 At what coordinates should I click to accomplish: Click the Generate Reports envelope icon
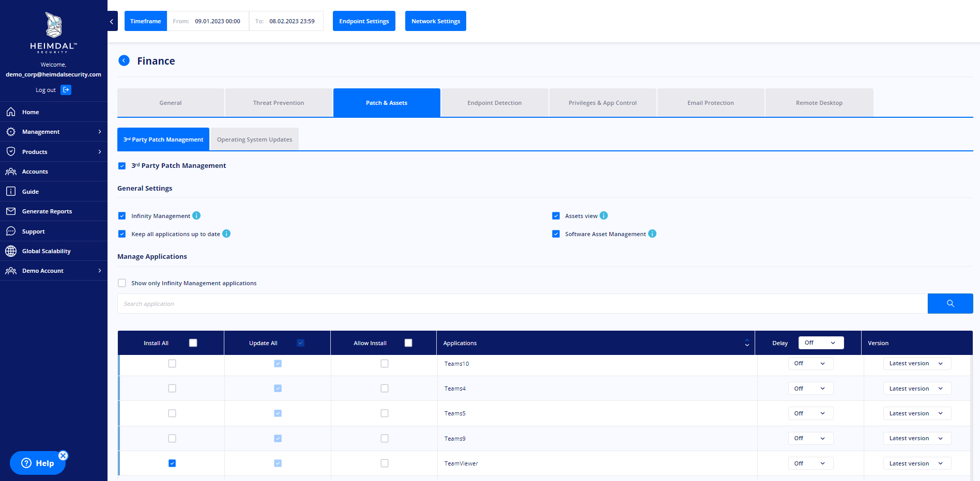pyautogui.click(x=11, y=211)
